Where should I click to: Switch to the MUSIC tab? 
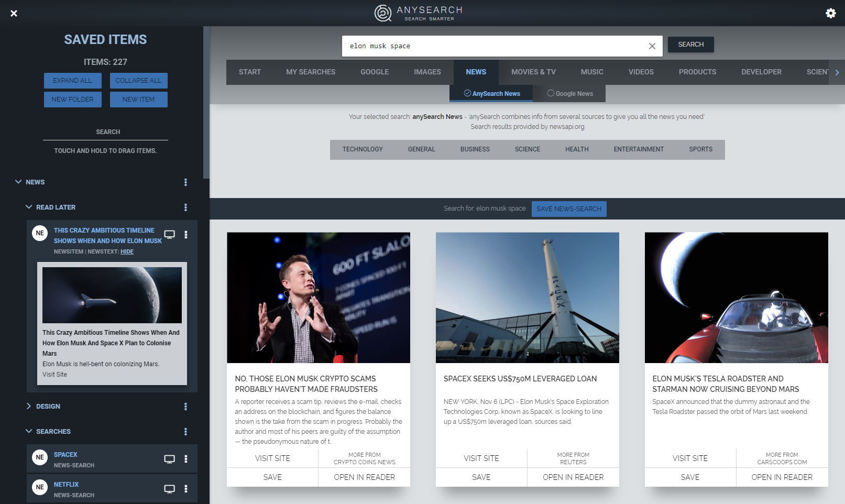[592, 72]
